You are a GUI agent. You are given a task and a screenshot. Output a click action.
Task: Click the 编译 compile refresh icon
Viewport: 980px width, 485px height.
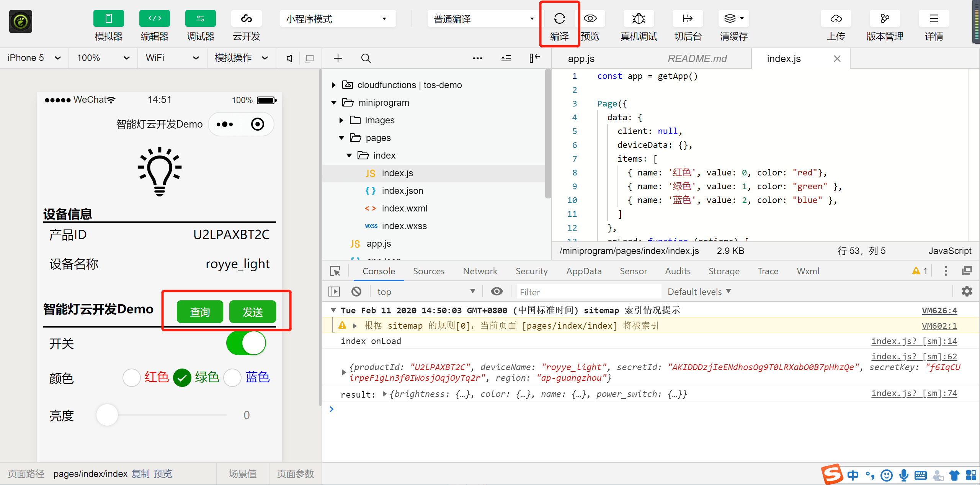point(559,18)
